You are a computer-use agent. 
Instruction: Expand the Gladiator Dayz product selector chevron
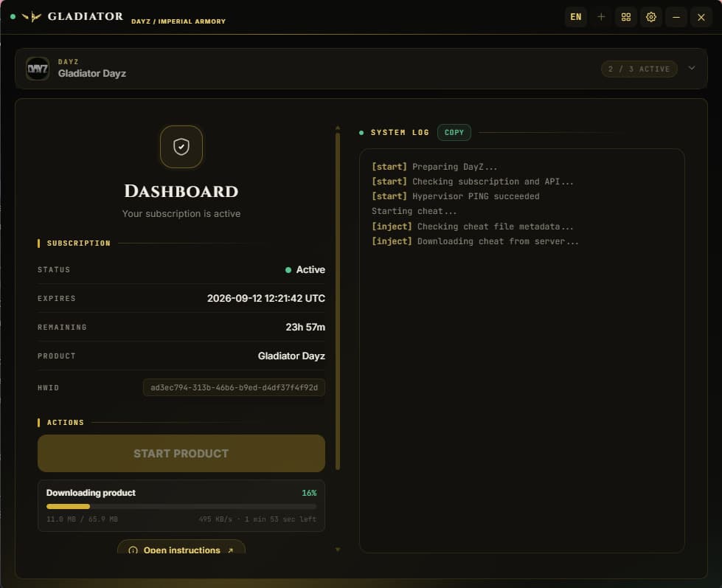(x=692, y=68)
